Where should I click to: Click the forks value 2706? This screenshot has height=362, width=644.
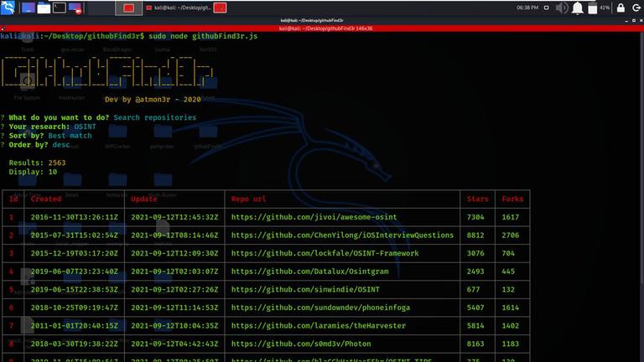(x=510, y=235)
